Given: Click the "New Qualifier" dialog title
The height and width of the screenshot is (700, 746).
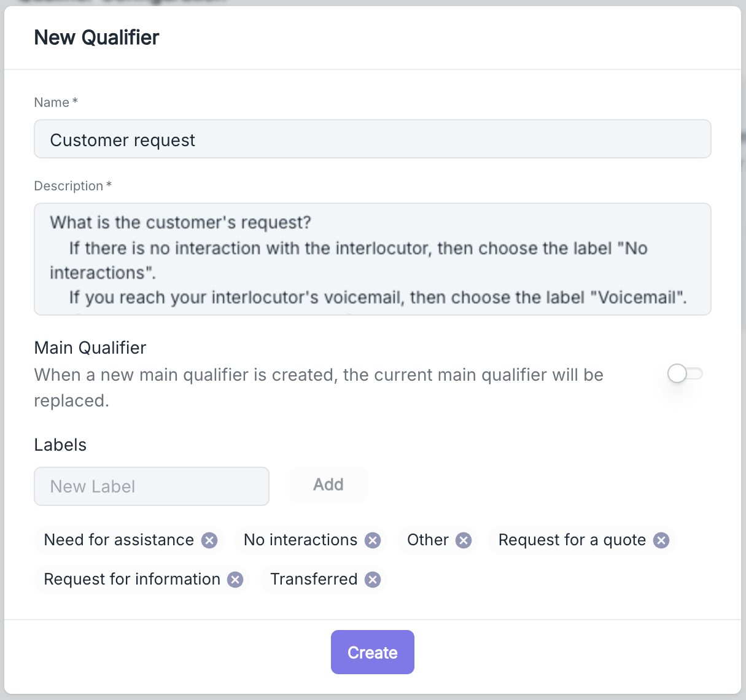Looking at the screenshot, I should click(96, 37).
